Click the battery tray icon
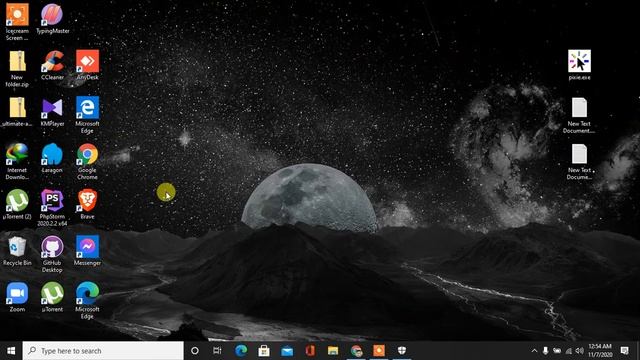This screenshot has width=640, height=360. (x=557, y=351)
